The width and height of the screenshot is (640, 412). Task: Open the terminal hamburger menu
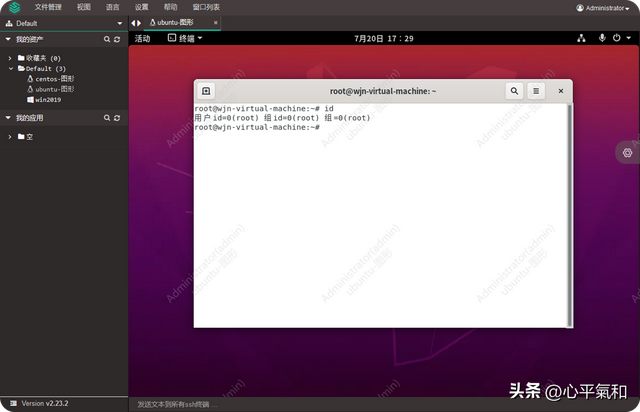tap(536, 91)
